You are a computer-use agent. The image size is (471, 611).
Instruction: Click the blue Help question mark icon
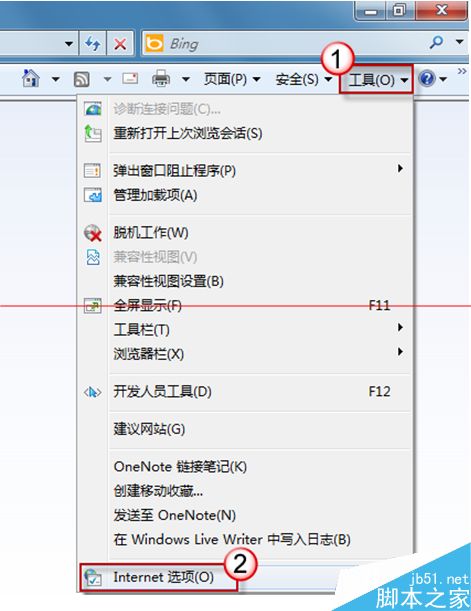(427, 79)
